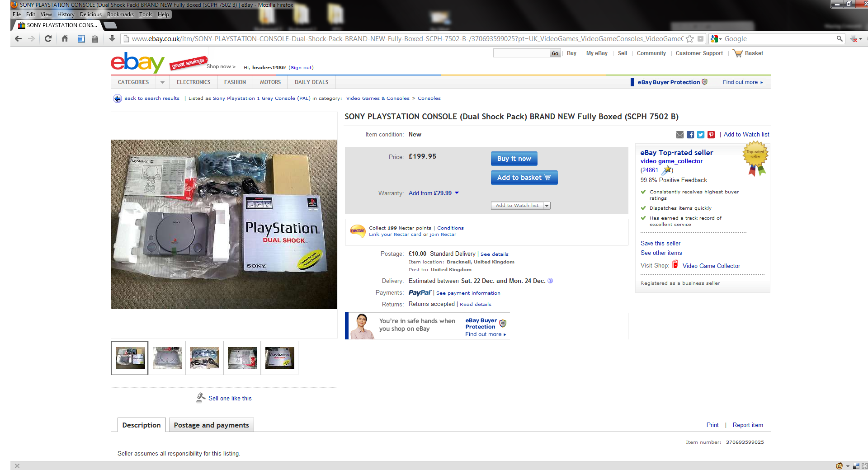Click the Report item link
Screen dimensions: 868x470
(x=748, y=425)
